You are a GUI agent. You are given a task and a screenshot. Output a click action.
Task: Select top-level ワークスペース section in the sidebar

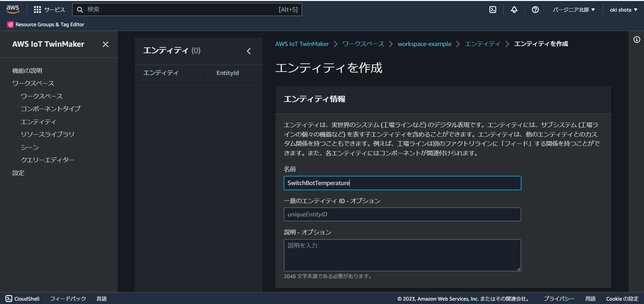click(x=33, y=83)
